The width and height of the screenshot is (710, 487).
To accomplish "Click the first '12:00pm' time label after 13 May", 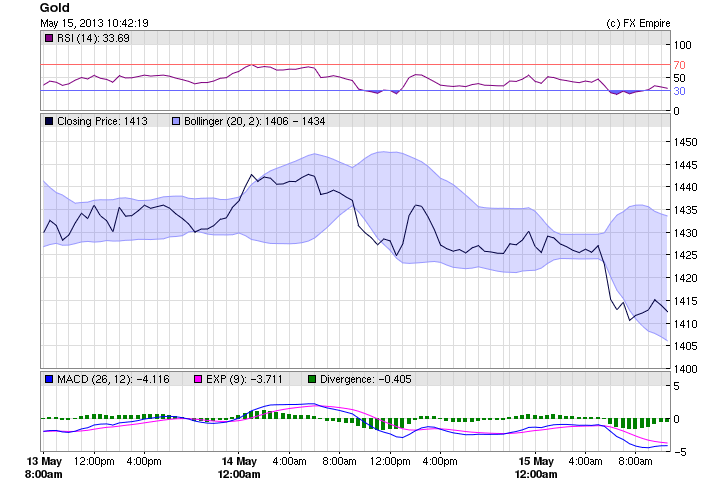I will pyautogui.click(x=94, y=461).
